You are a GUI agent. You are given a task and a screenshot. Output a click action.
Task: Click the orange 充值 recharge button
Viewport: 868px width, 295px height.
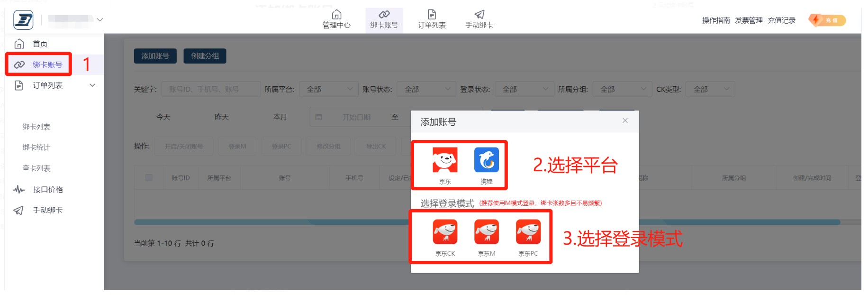(x=827, y=20)
